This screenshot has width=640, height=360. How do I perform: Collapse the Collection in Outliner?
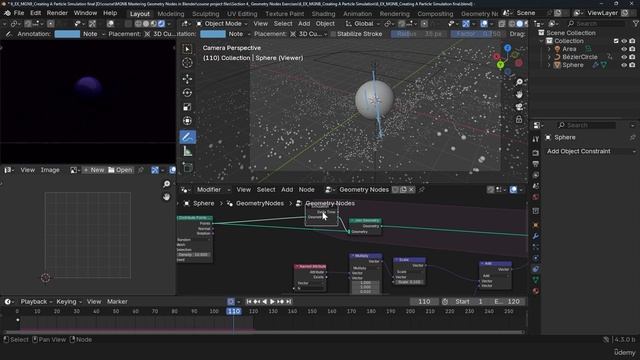tap(542, 41)
